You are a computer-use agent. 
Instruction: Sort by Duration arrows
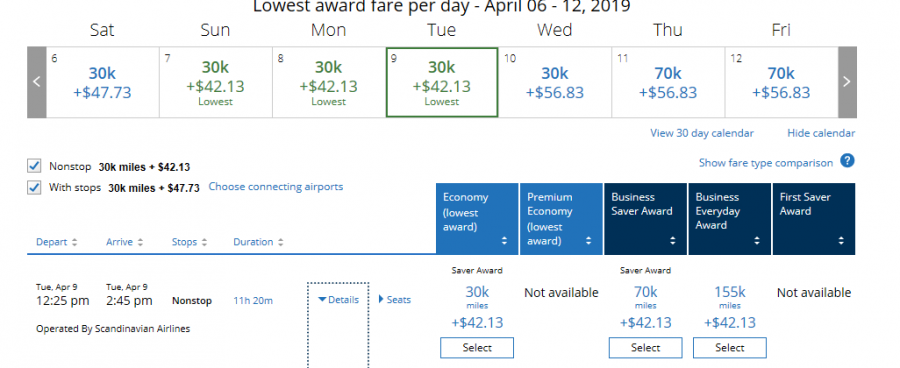(280, 242)
